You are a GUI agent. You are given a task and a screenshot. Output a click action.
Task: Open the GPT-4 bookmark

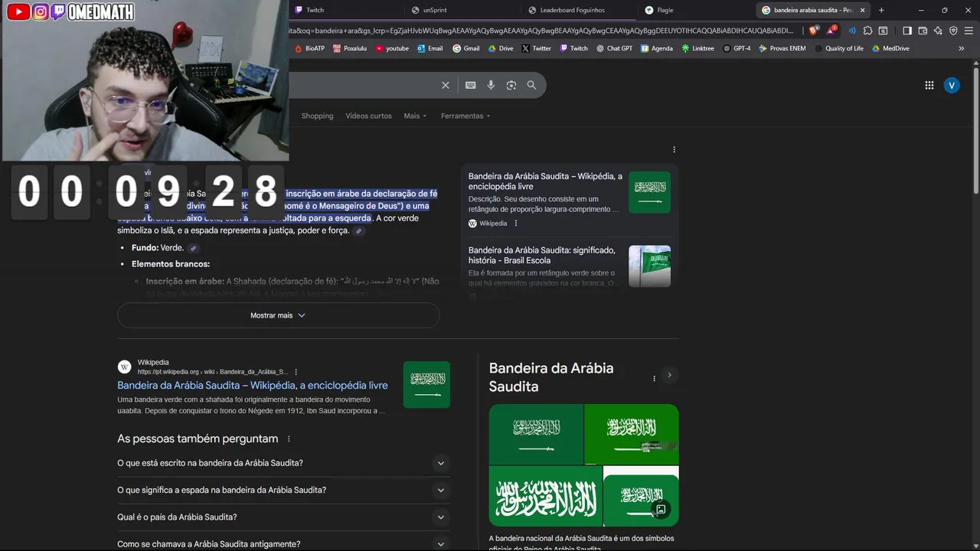click(737, 48)
